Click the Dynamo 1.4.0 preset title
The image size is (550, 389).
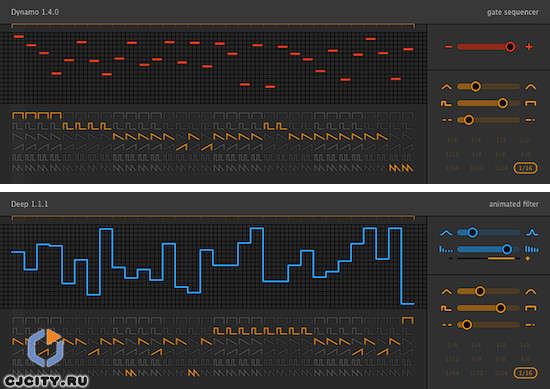pyautogui.click(x=35, y=12)
